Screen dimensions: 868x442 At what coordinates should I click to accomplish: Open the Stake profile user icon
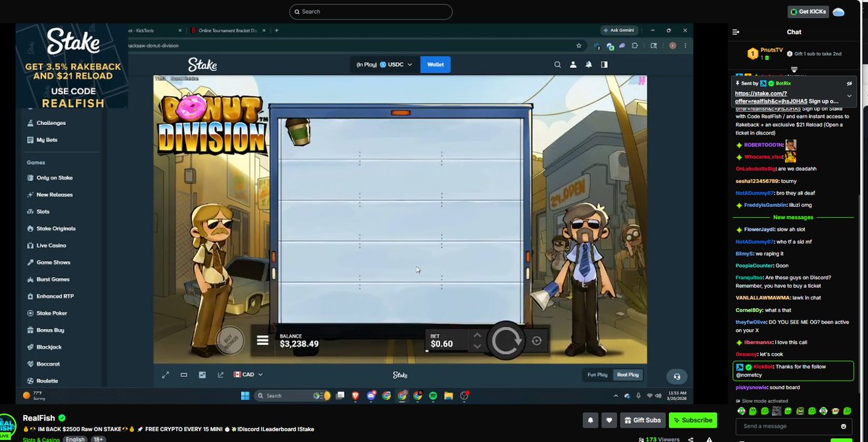coord(573,64)
